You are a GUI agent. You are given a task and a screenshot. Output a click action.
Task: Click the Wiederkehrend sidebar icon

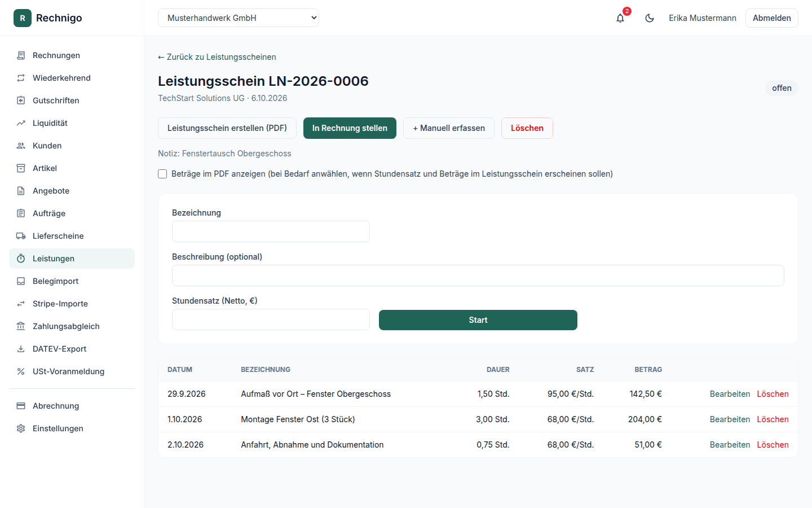pos(21,78)
